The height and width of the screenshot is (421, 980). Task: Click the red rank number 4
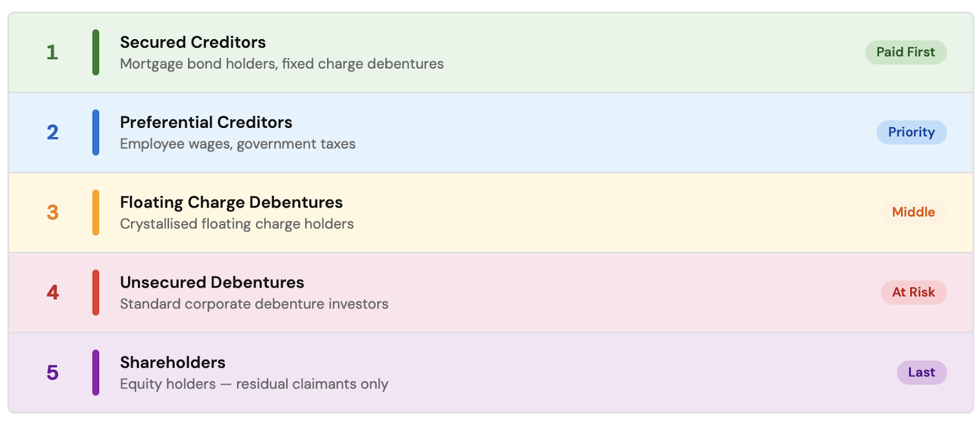53,292
